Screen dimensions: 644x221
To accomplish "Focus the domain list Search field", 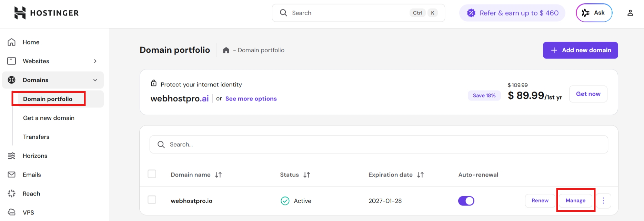I will tap(379, 145).
